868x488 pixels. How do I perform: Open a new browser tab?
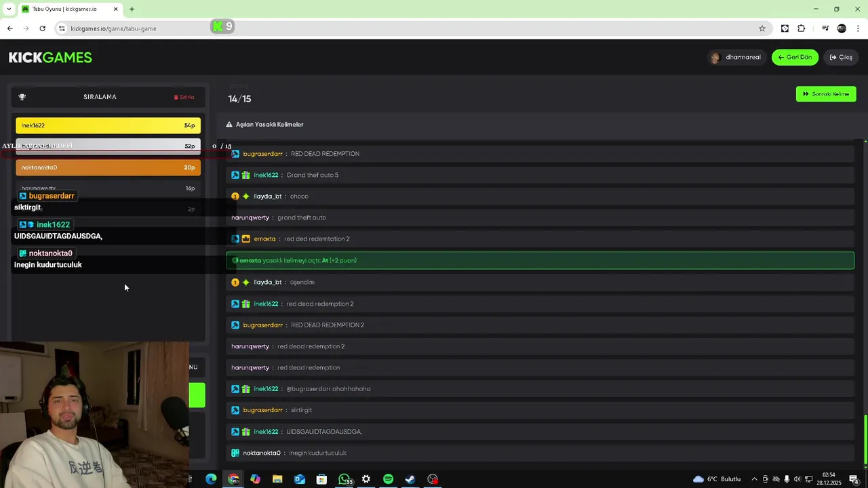(x=132, y=9)
